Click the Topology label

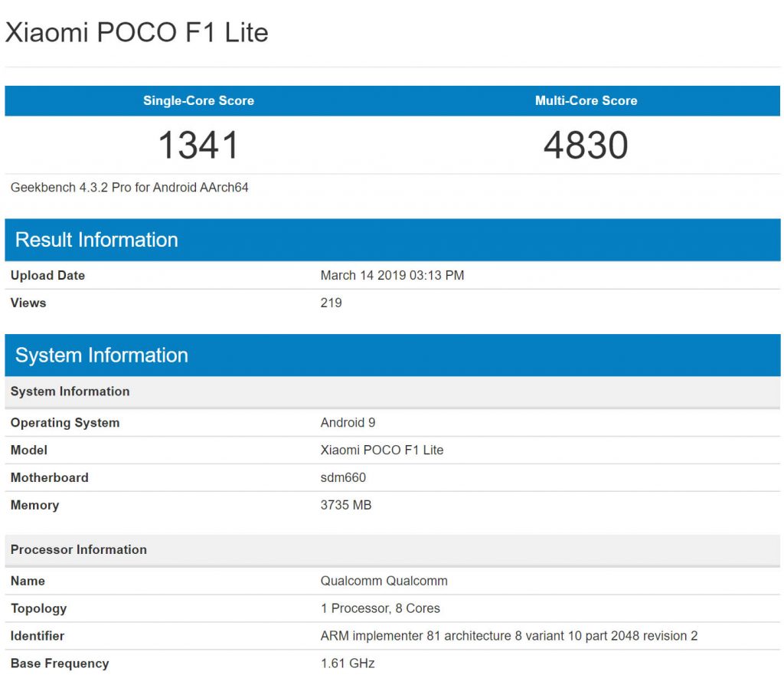pyautogui.click(x=38, y=608)
